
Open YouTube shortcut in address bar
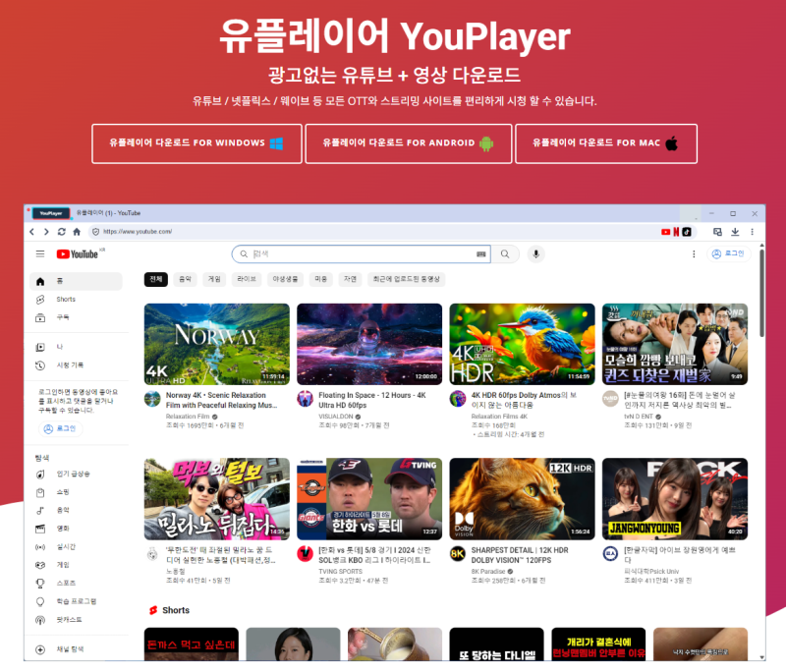coord(666,232)
